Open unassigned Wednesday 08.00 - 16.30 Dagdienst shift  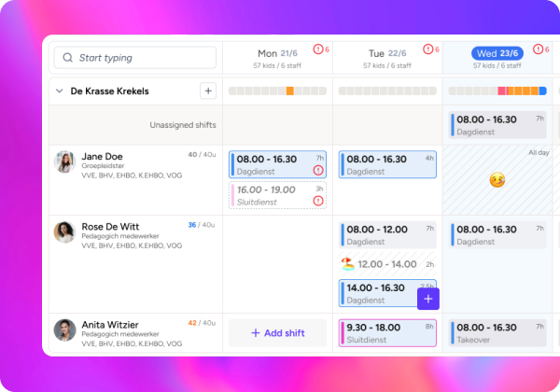click(497, 125)
